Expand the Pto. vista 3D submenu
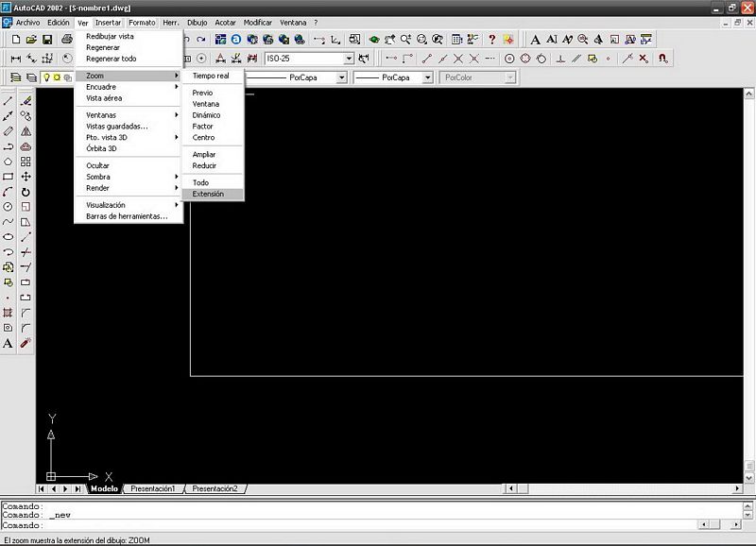 [x=129, y=137]
